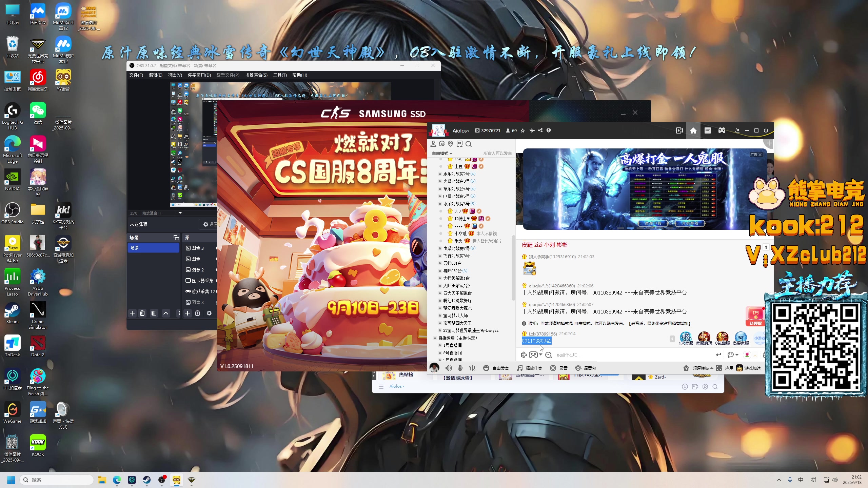This screenshot has height=488, width=868.
Task: Open 工具(T) menu in OBS
Action: coord(280,75)
